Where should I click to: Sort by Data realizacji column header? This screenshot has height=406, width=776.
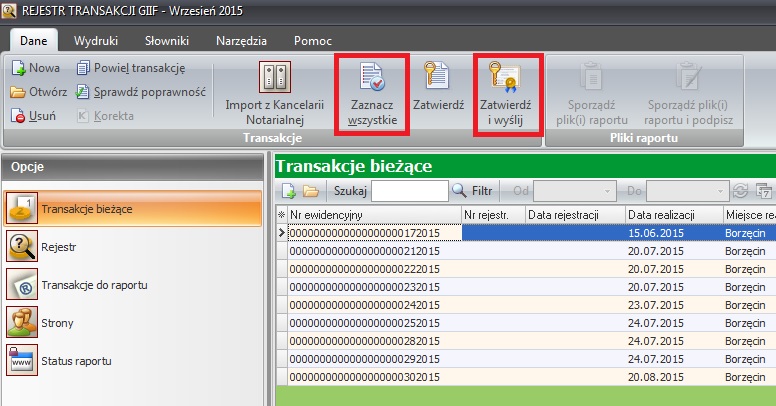[x=672, y=214]
